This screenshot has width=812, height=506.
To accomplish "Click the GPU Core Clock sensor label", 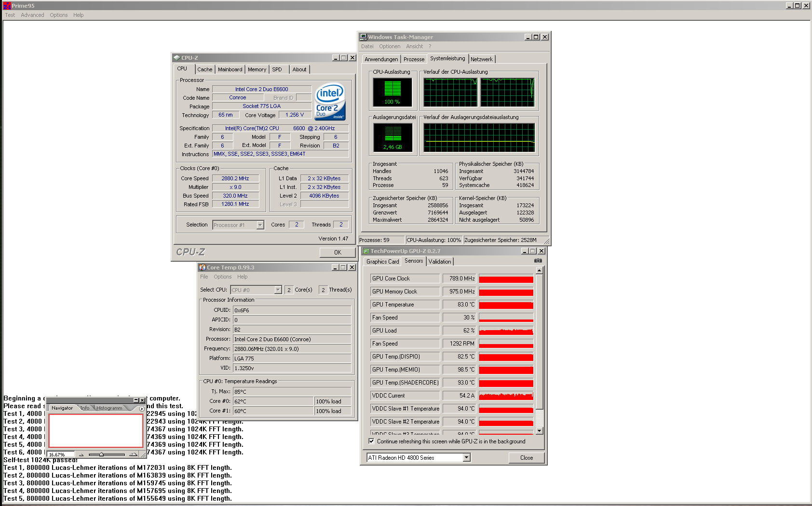I will 405,279.
